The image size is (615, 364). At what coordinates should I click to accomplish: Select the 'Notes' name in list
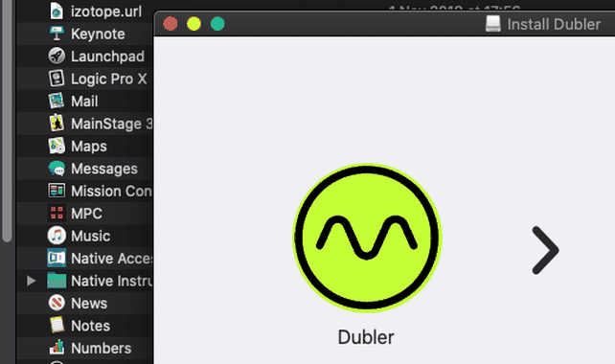(x=91, y=326)
